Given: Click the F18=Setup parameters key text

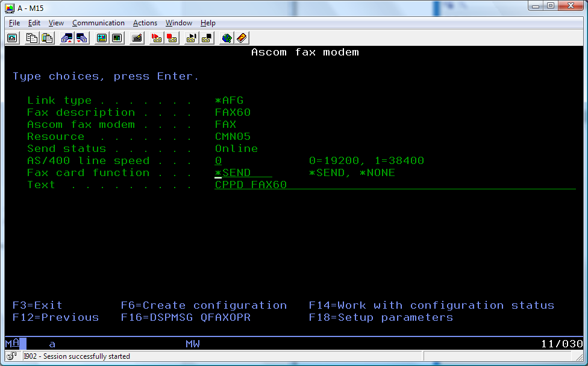Looking at the screenshot, I should click(x=381, y=317).
